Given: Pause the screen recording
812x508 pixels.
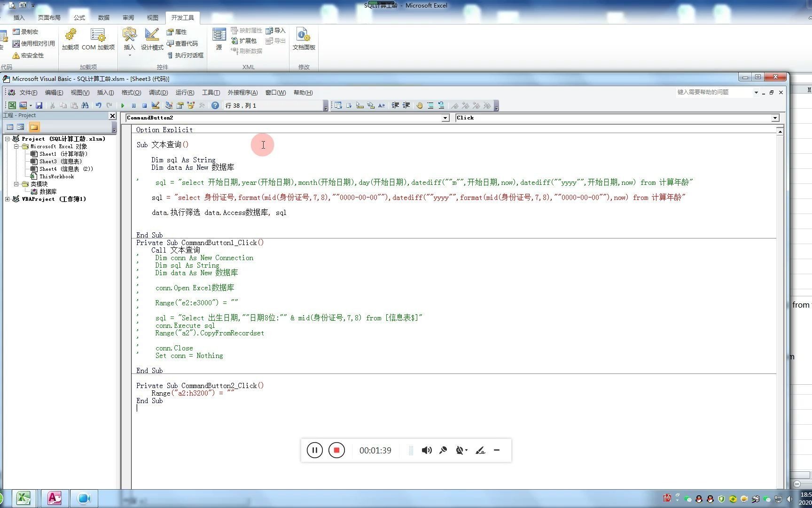Looking at the screenshot, I should point(314,450).
